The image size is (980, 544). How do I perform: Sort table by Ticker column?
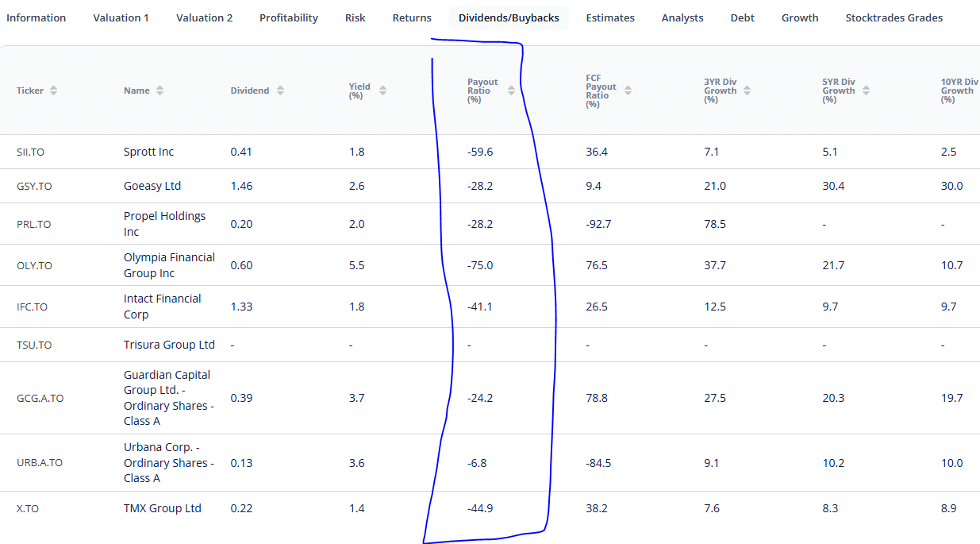(x=53, y=91)
